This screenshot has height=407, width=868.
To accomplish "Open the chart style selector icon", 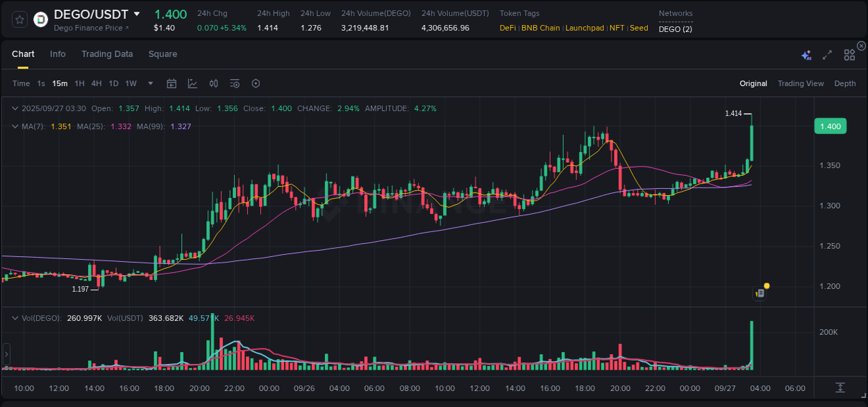I will (x=192, y=83).
